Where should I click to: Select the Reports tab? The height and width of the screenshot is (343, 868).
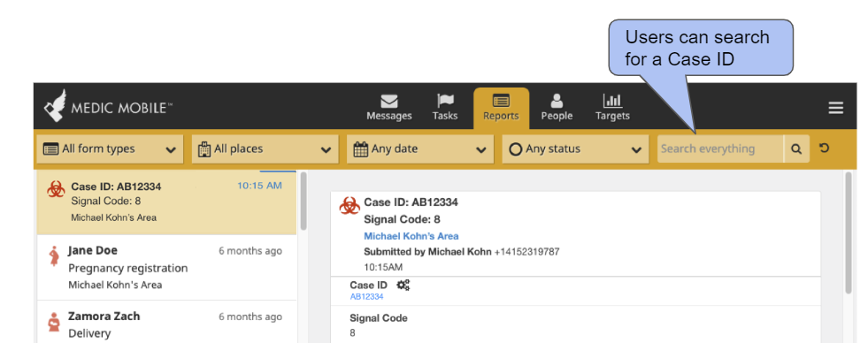click(501, 108)
